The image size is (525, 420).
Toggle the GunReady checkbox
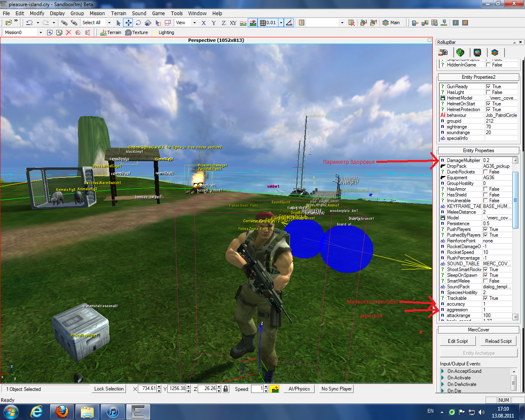tap(488, 87)
